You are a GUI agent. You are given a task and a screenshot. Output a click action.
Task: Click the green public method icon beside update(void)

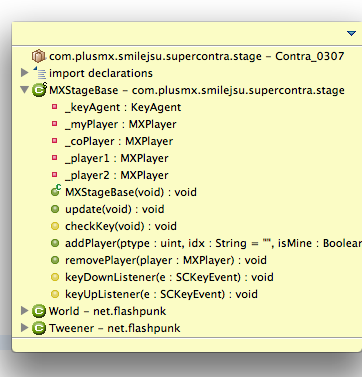pyautogui.click(x=55, y=209)
